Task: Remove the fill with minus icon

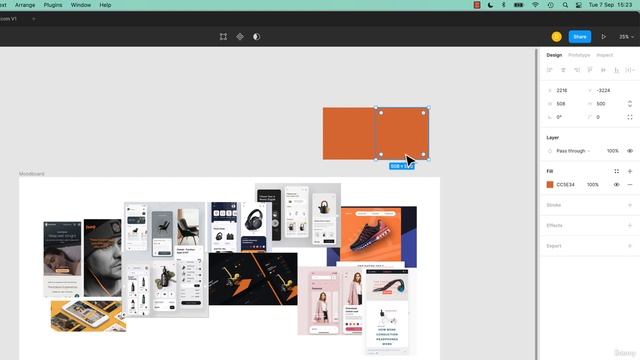Action: 630,185
